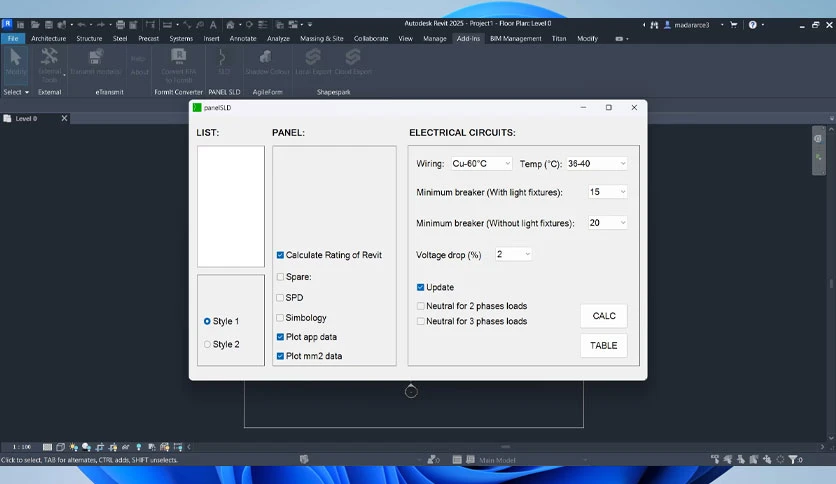Open External Tools in the Add-Ins ribbon
Viewport: 836px width, 484px height.
(x=50, y=65)
